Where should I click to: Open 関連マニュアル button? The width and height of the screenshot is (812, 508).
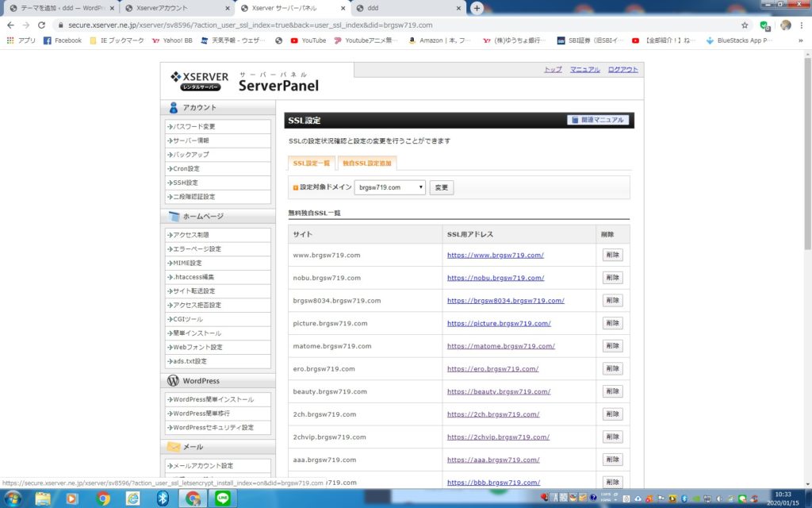click(x=598, y=120)
